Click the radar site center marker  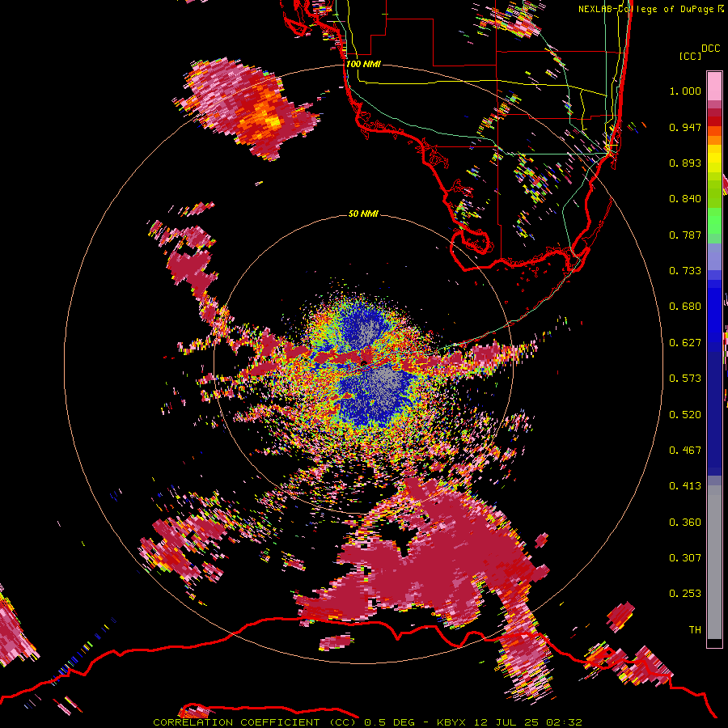click(364, 362)
